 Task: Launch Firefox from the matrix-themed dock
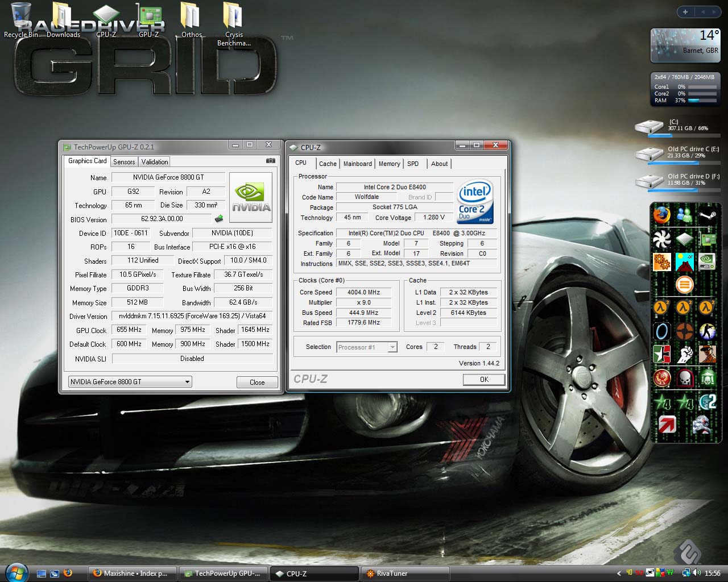pos(661,215)
